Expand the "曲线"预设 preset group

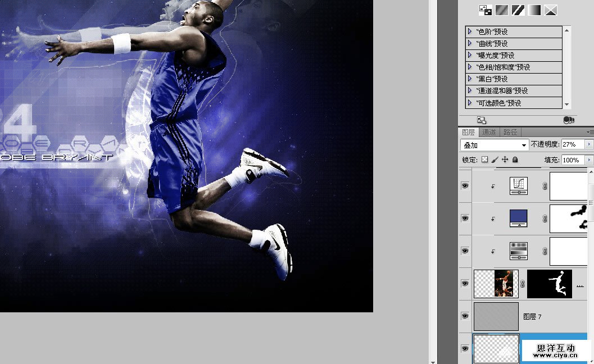pos(470,43)
